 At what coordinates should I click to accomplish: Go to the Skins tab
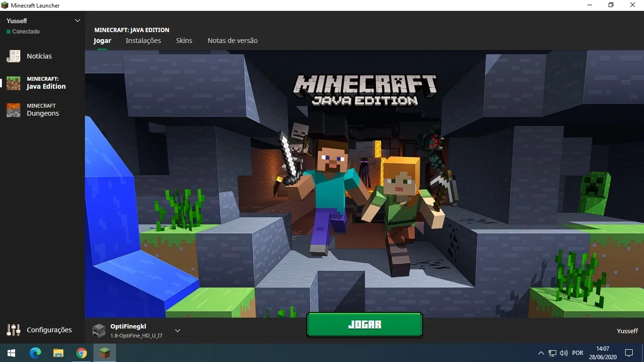tap(184, 41)
